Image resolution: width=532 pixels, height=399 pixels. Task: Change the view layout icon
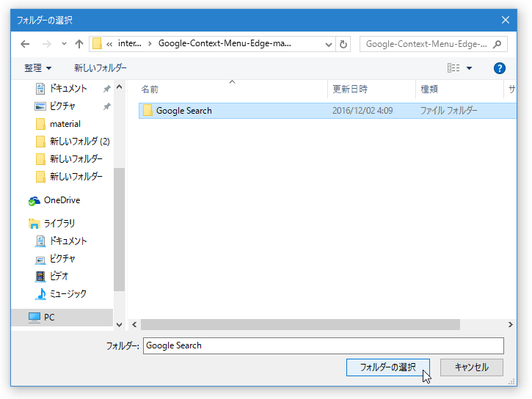[453, 68]
